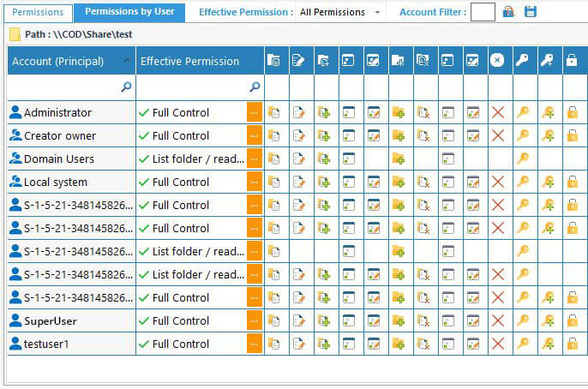Click the search icon in Account filter cell
588x389 pixels.
tap(126, 87)
